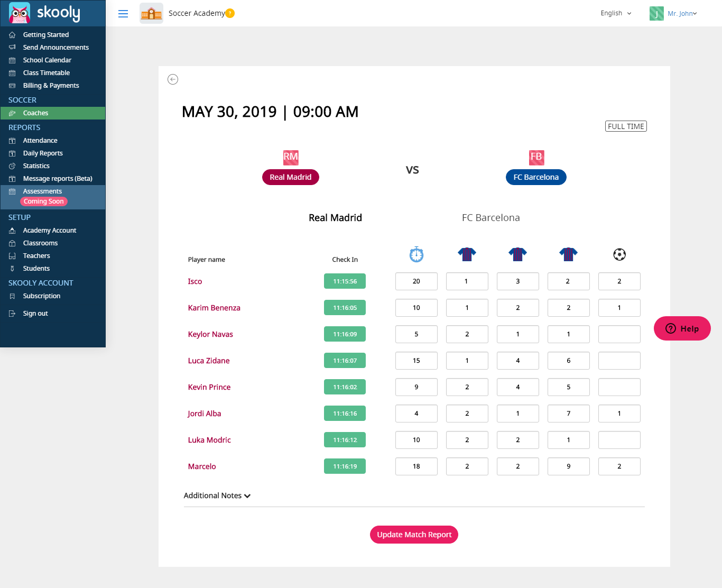
Task: Click the home icon beside Getting Started
Action: (12, 35)
